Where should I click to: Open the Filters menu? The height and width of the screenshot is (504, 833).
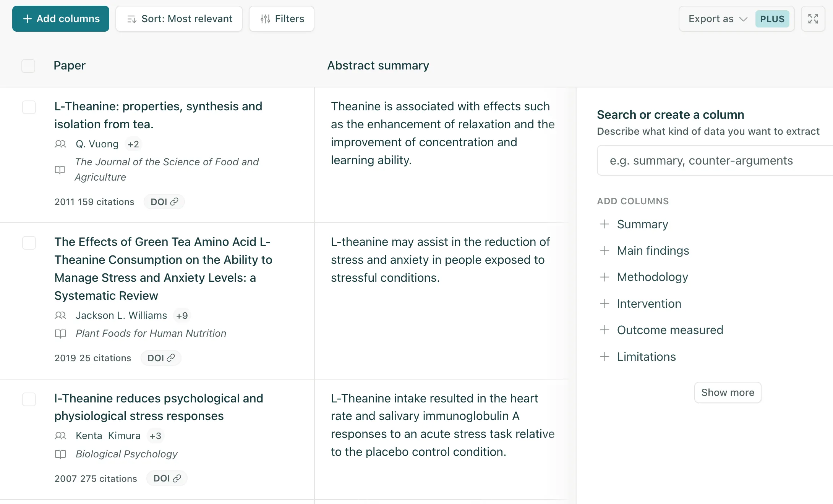(281, 18)
